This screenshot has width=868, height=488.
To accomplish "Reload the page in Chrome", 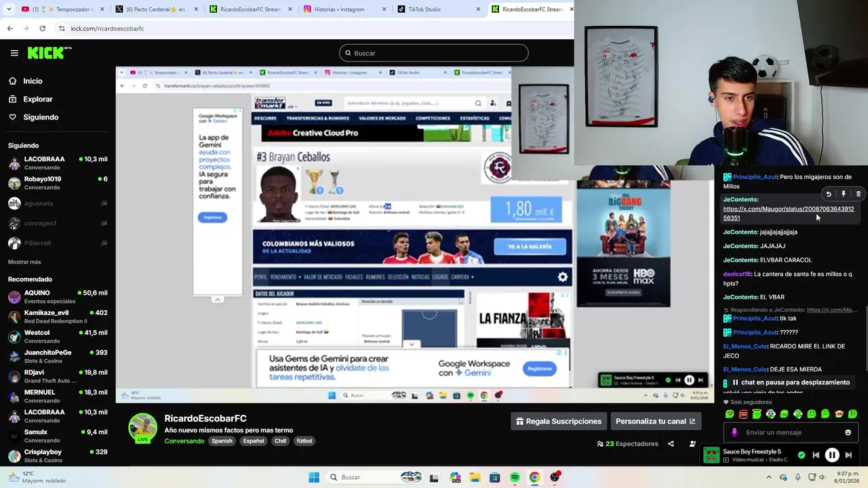I will (42, 28).
